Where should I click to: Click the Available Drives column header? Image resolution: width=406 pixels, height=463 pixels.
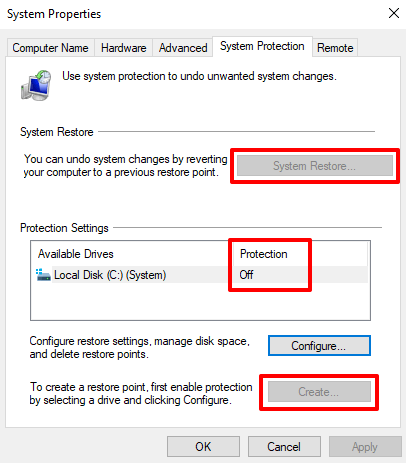click(x=76, y=254)
